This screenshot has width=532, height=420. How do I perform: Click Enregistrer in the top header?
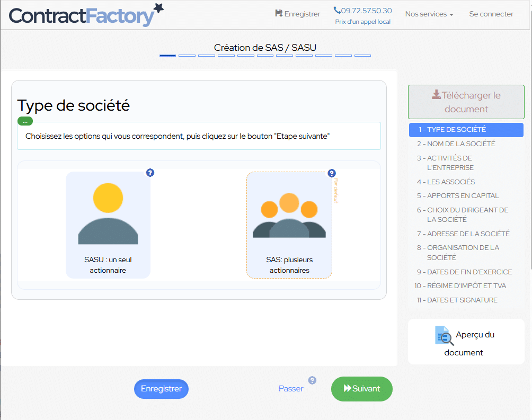pos(298,14)
